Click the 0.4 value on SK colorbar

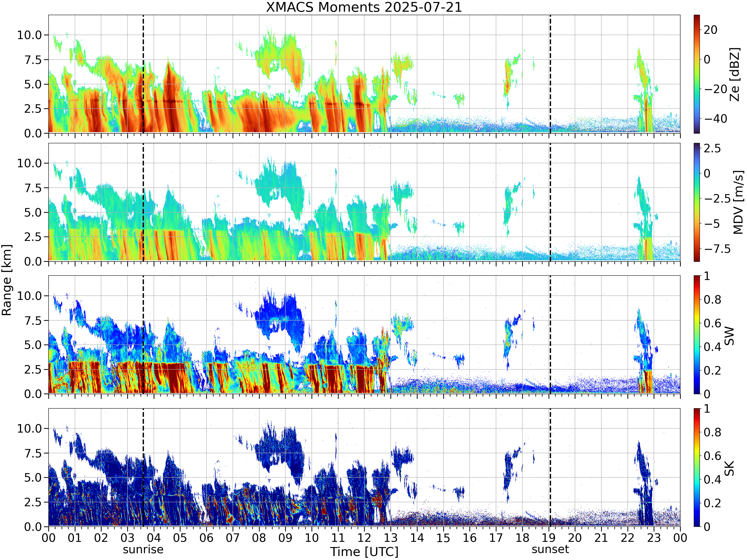[712, 479]
